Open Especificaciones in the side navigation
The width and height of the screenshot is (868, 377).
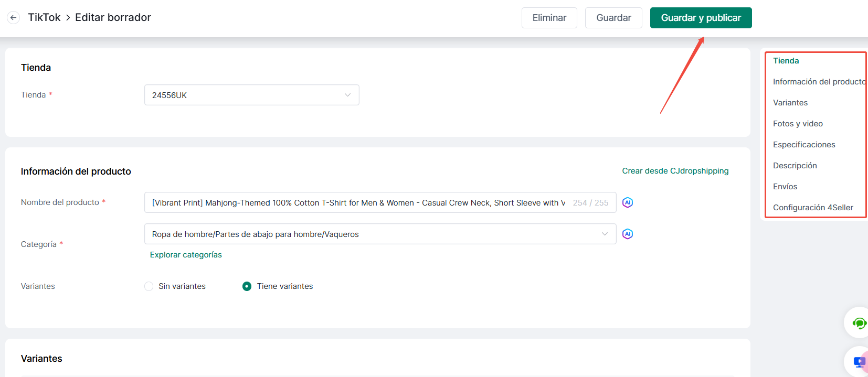803,145
